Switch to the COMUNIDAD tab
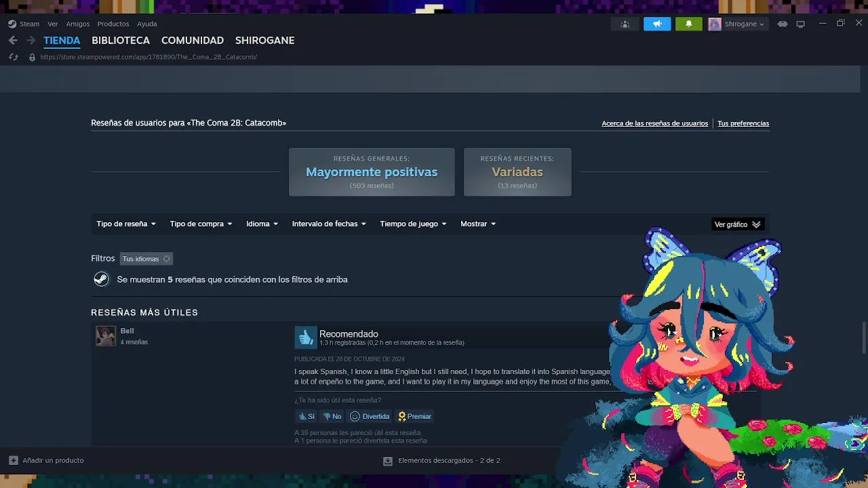 point(193,41)
